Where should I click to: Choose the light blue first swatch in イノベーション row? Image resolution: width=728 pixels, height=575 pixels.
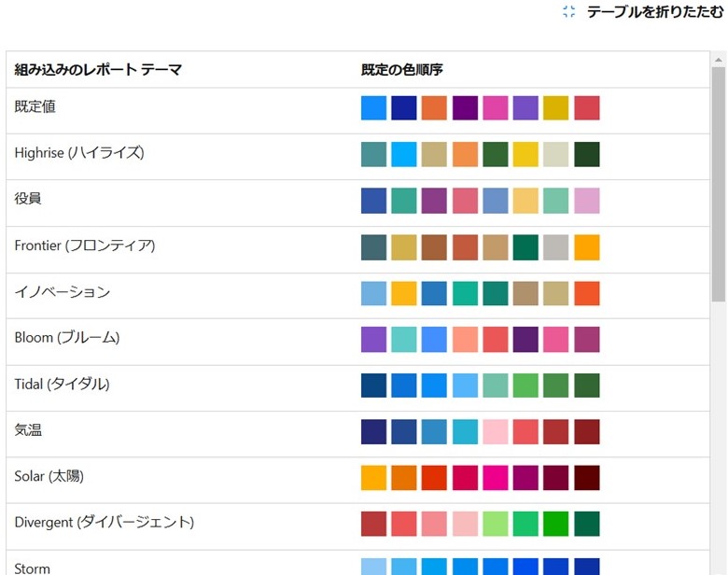tap(373, 293)
